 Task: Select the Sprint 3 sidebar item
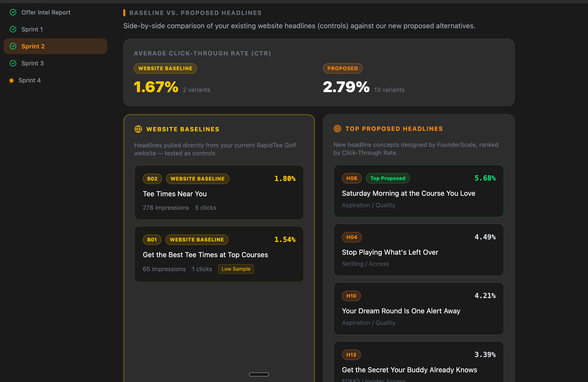click(x=32, y=63)
